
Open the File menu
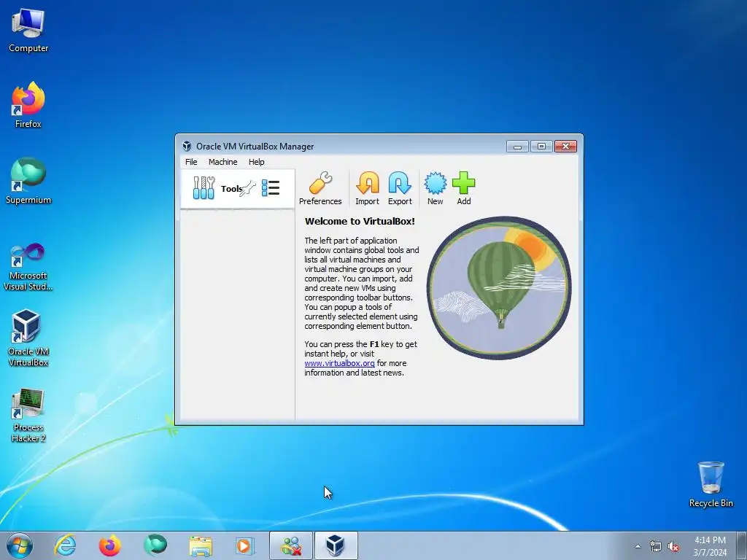(x=191, y=162)
